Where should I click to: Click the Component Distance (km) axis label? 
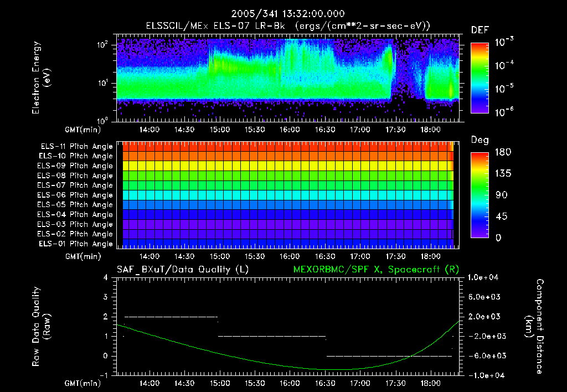click(534, 327)
